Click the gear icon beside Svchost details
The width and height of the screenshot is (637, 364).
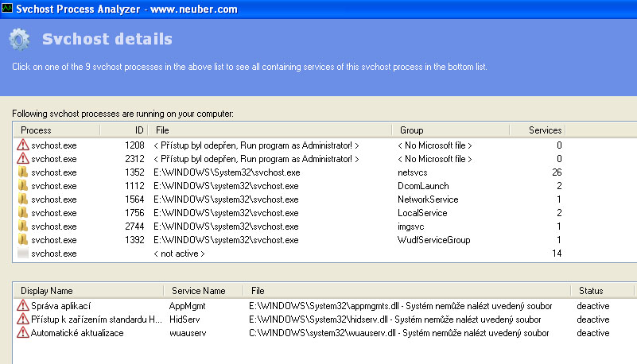tap(20, 40)
